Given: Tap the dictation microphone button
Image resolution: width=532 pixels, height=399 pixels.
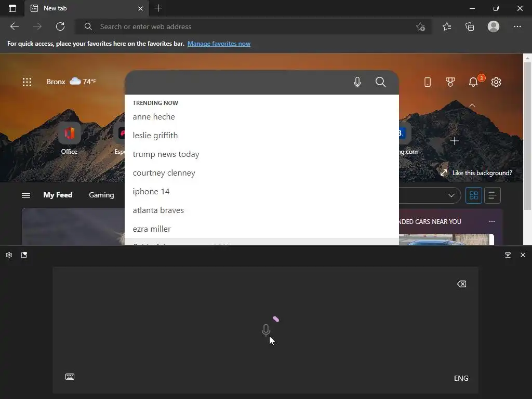Looking at the screenshot, I should pyautogui.click(x=266, y=330).
